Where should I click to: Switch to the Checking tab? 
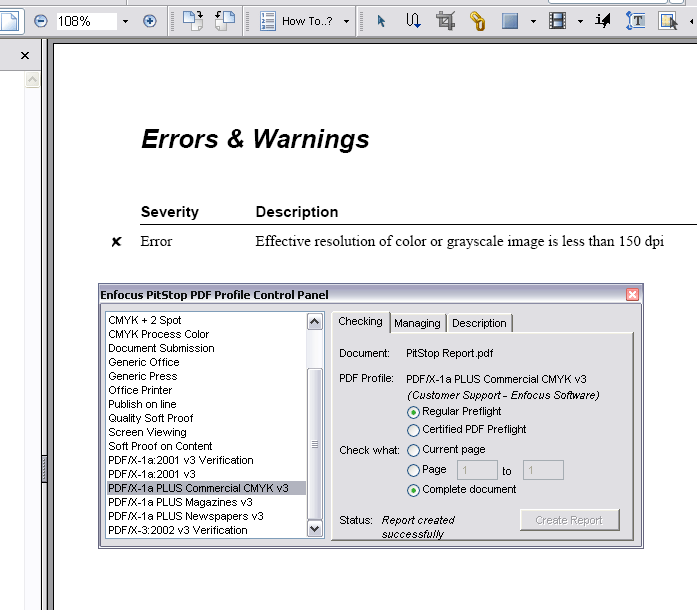(360, 321)
